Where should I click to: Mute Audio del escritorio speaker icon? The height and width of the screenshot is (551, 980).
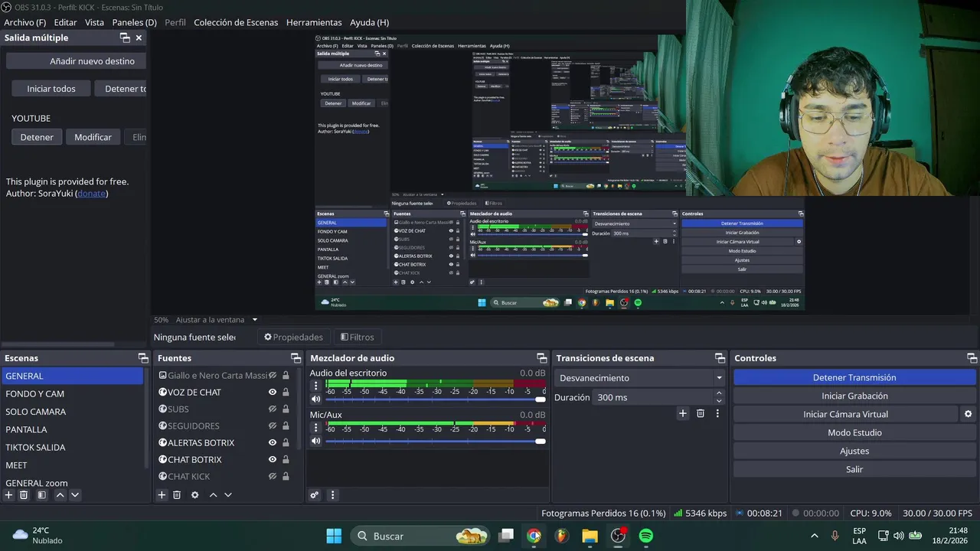coord(316,399)
